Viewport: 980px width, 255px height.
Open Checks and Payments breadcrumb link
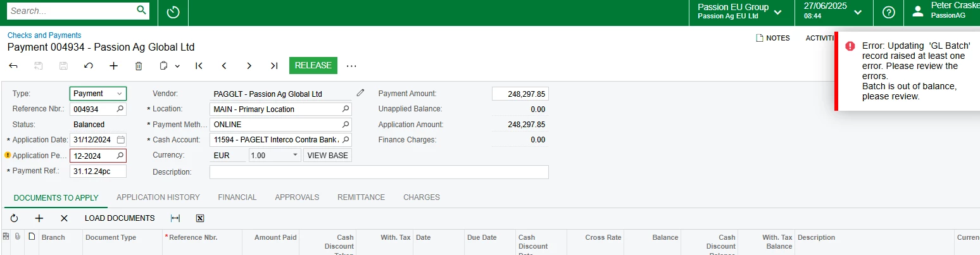(x=44, y=35)
